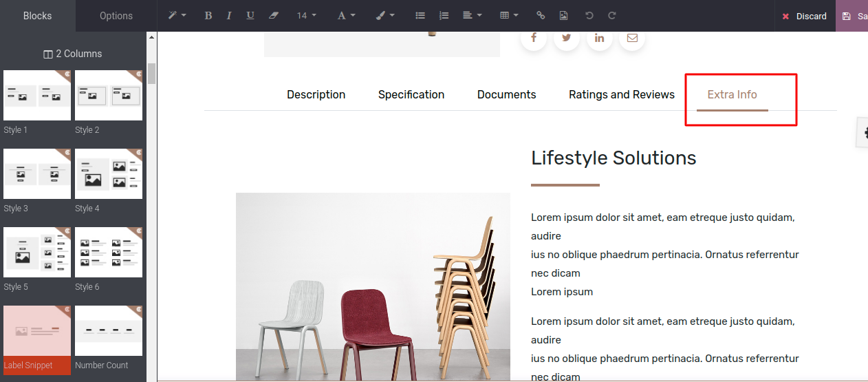Share via the Facebook icon
This screenshot has height=382, width=868.
534,38
